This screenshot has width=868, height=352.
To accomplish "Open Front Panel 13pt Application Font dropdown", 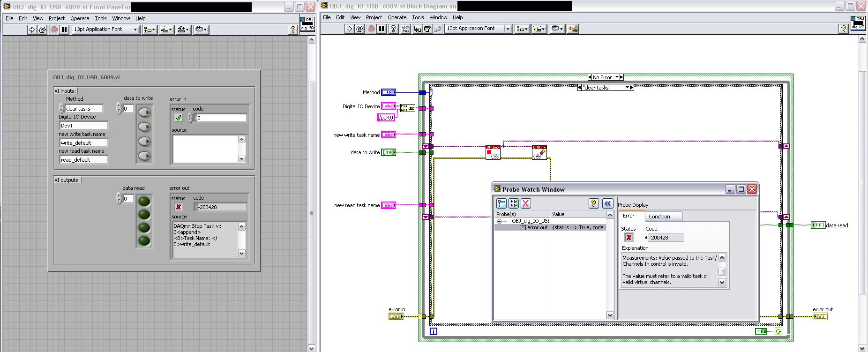I will coord(135,30).
